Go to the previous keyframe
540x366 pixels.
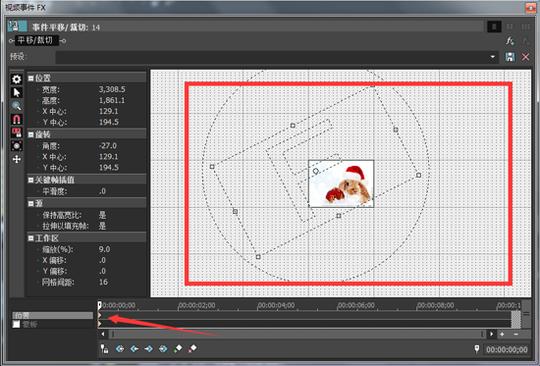134,349
